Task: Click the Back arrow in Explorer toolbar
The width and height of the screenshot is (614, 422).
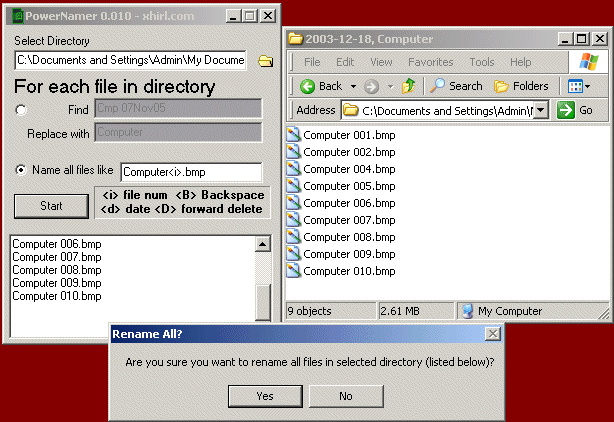Action: (x=308, y=86)
